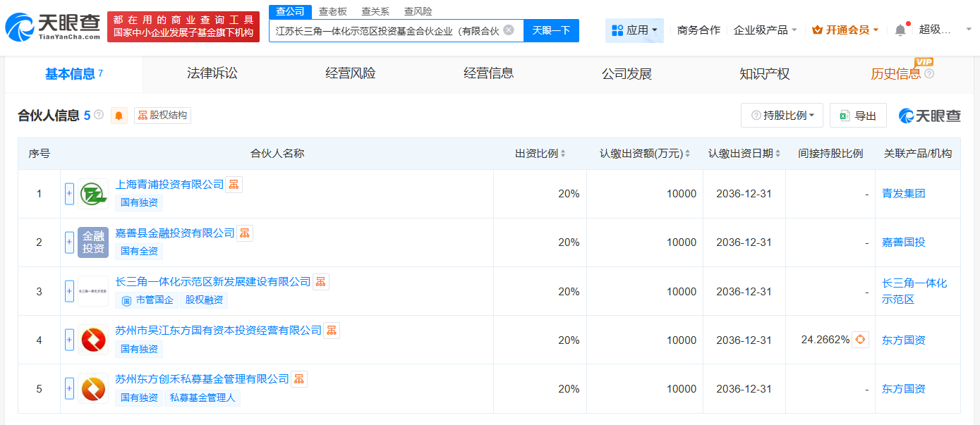Click the 嘉善县金融投资 company logo thumbnail
This screenshot has width=980, height=425.
(x=94, y=242)
